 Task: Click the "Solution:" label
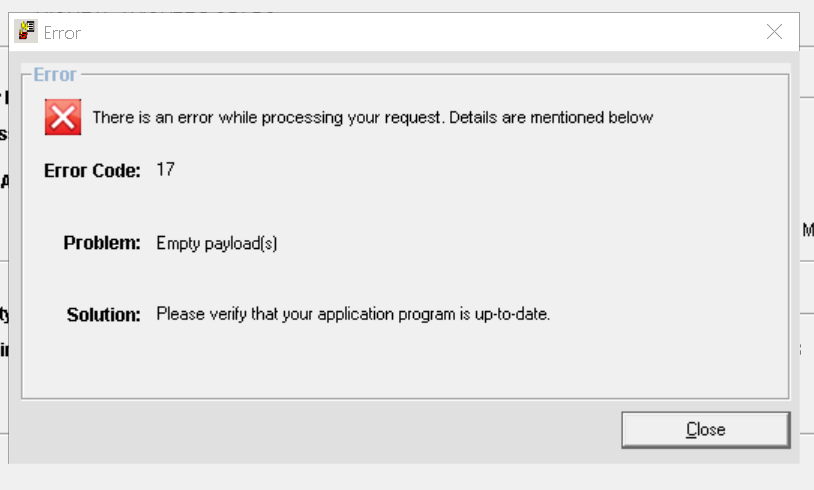[x=103, y=315]
